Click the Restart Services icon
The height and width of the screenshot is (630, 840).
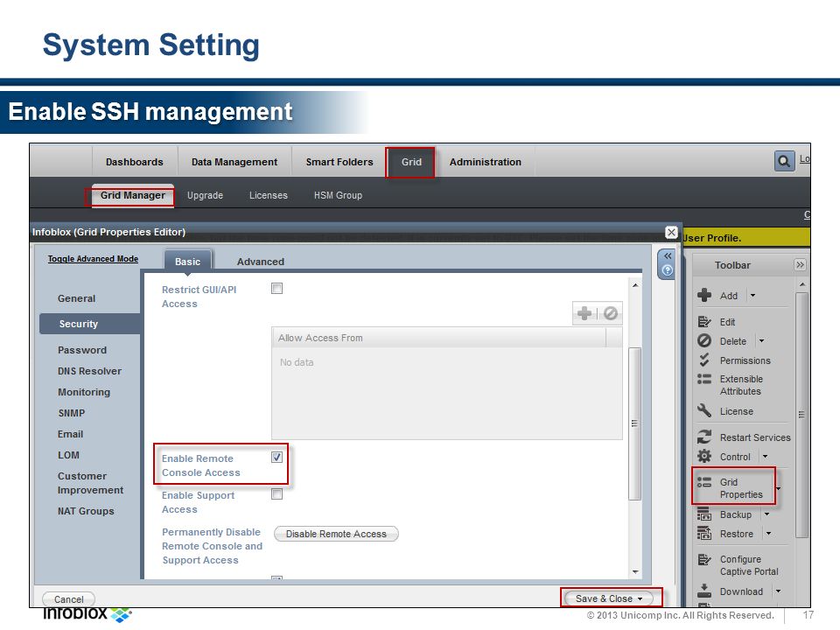click(704, 437)
